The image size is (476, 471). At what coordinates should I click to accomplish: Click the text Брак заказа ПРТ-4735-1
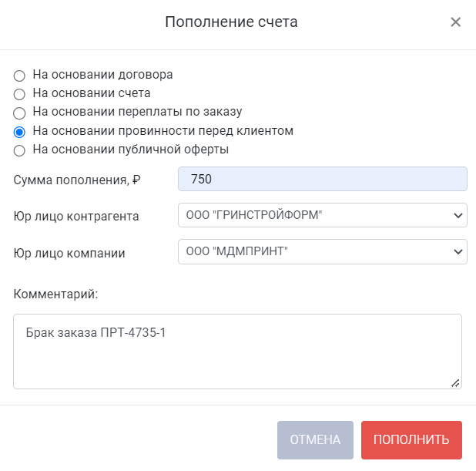click(96, 333)
